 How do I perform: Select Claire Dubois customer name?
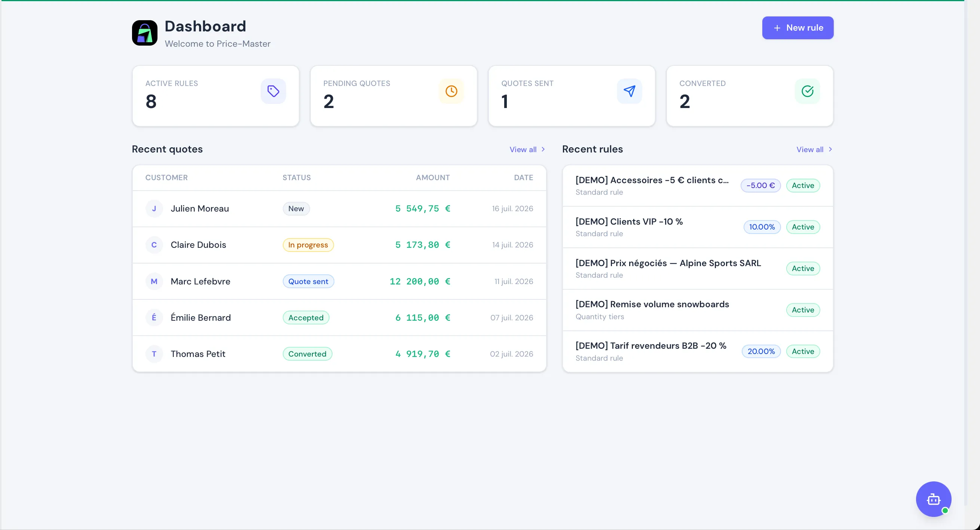[x=198, y=245]
